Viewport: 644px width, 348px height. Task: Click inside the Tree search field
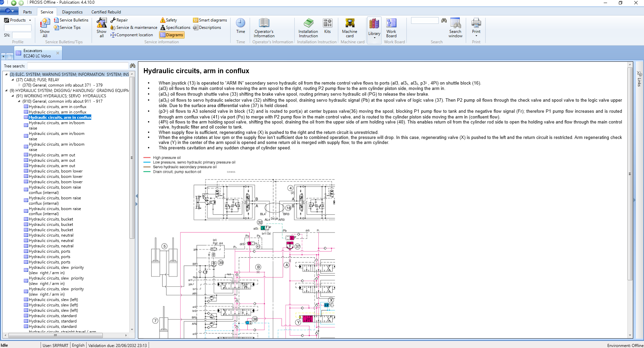[77, 66]
